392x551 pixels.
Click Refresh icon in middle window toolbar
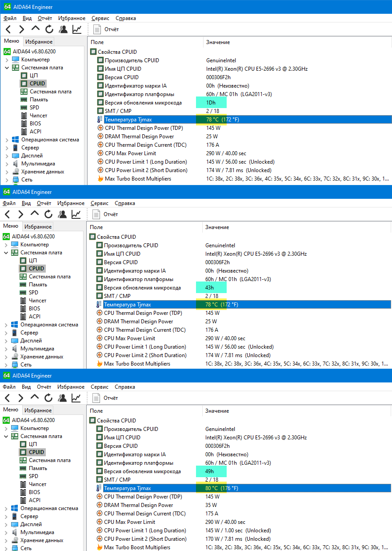point(48,214)
